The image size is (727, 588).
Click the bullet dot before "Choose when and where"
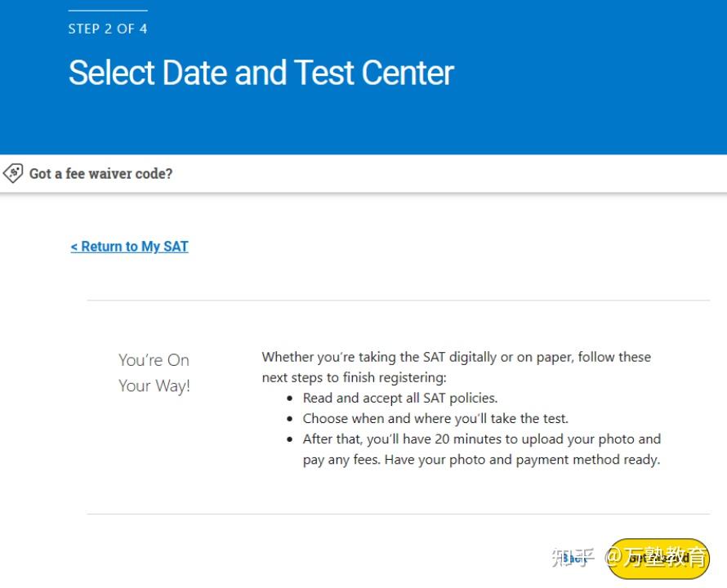click(290, 419)
